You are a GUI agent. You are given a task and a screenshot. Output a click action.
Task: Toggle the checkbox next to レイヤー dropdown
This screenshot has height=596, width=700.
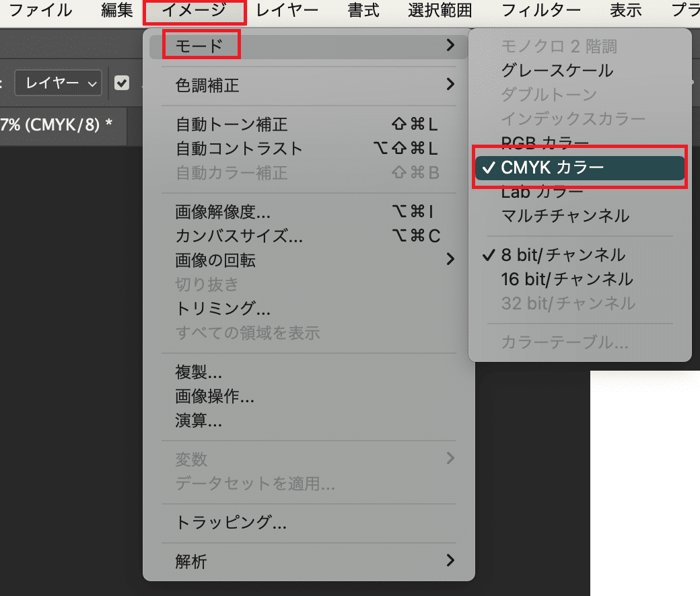(122, 83)
